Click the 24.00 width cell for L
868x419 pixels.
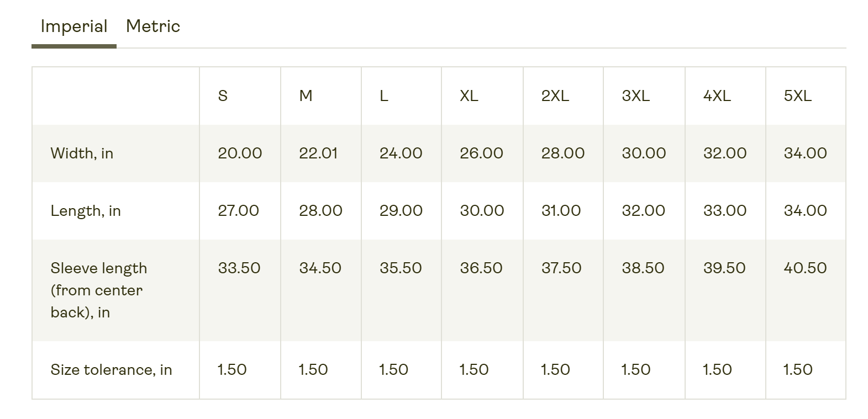(401, 153)
